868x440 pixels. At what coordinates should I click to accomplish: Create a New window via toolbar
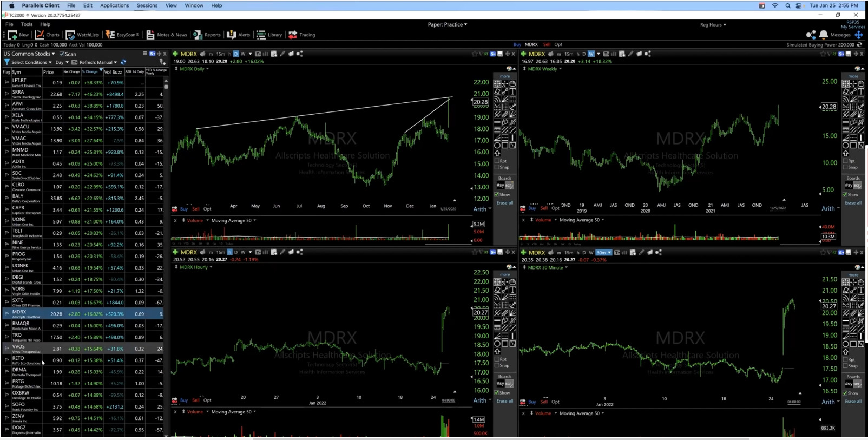(18, 35)
